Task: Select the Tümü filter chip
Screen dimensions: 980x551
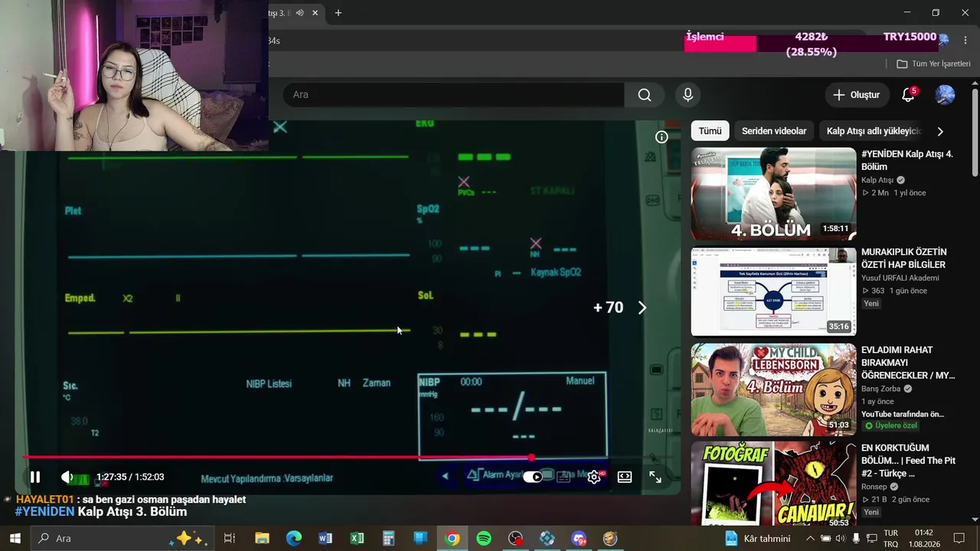Action: click(x=710, y=131)
